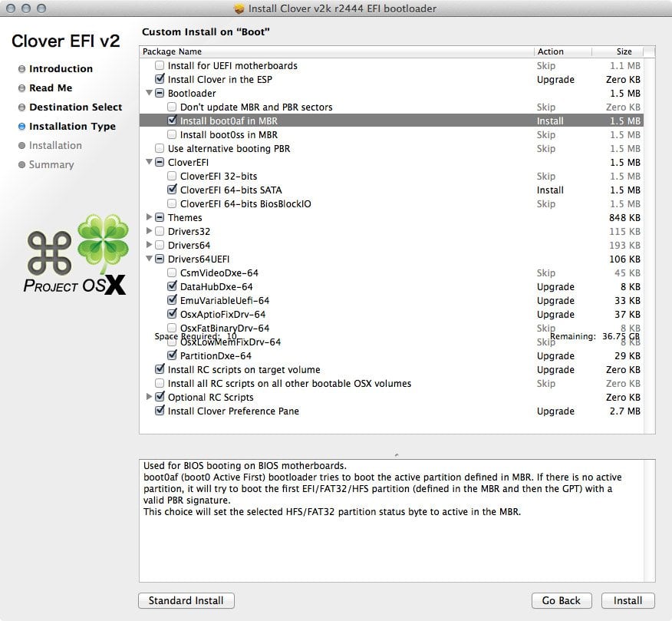This screenshot has height=621, width=672.
Task: Check CloverEFI 32-bits option
Action: coord(172,176)
